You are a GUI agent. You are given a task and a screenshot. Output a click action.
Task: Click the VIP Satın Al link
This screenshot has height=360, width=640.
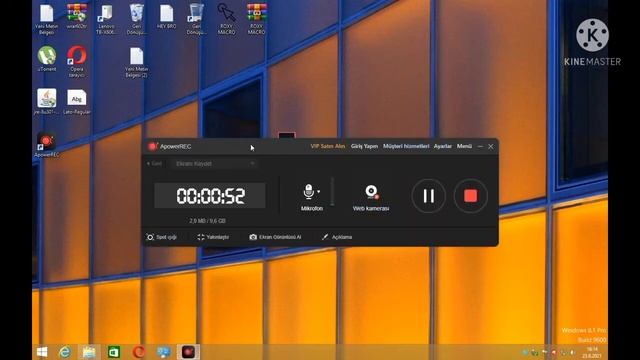coord(328,146)
